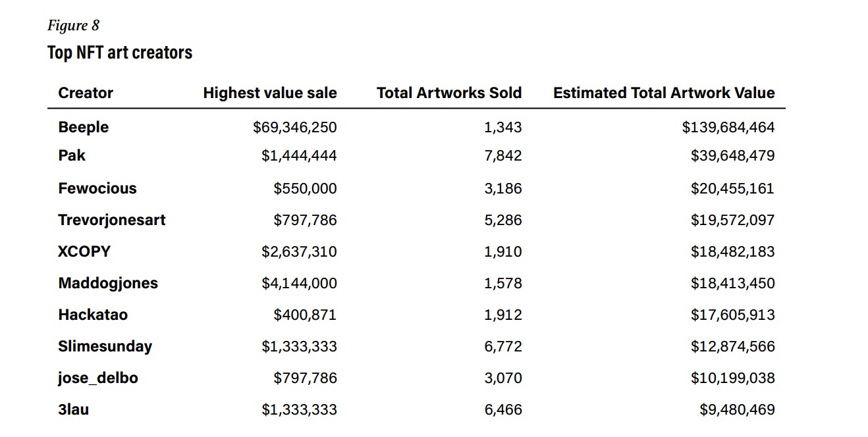Click the 'Estimated Total Artwork Value' header
The height and width of the screenshot is (437, 868).
point(664,93)
